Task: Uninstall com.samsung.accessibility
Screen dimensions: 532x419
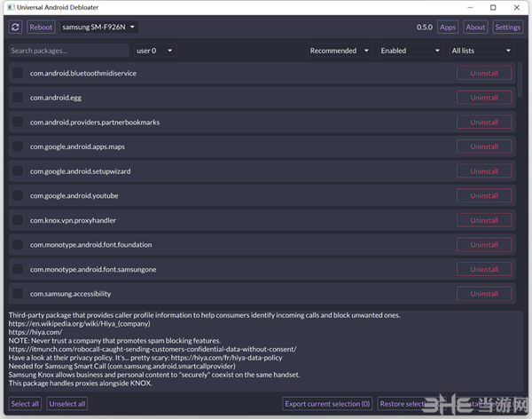Action: point(484,294)
